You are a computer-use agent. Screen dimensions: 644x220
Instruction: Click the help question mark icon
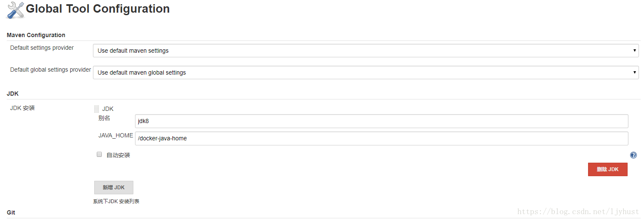pos(633,155)
